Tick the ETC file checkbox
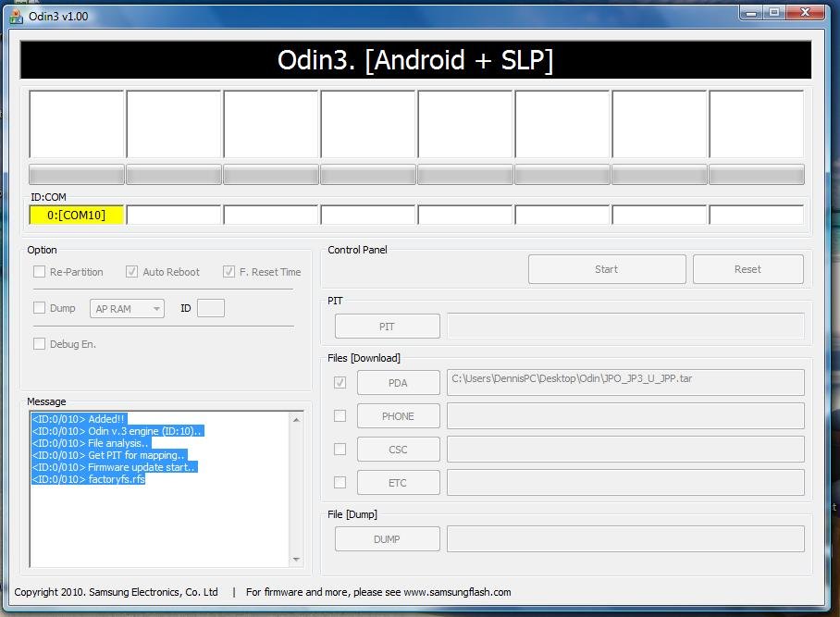Screen dimensions: 840x617 (x=340, y=482)
